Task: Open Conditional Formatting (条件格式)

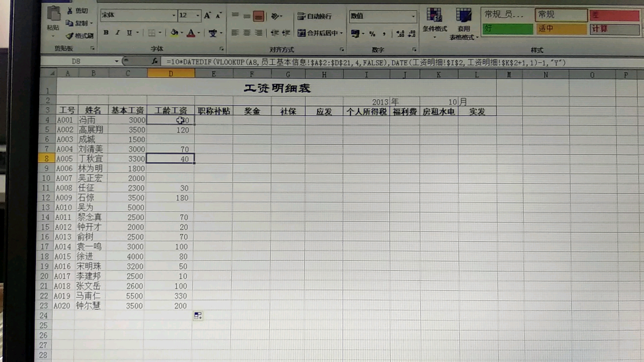Action: point(435,22)
